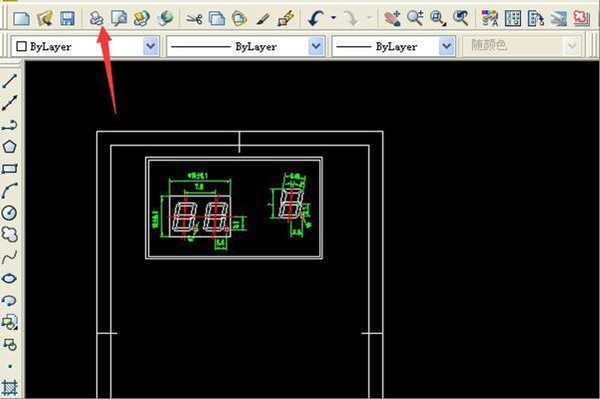
Task: Open Plot Preview icon
Action: point(119,18)
